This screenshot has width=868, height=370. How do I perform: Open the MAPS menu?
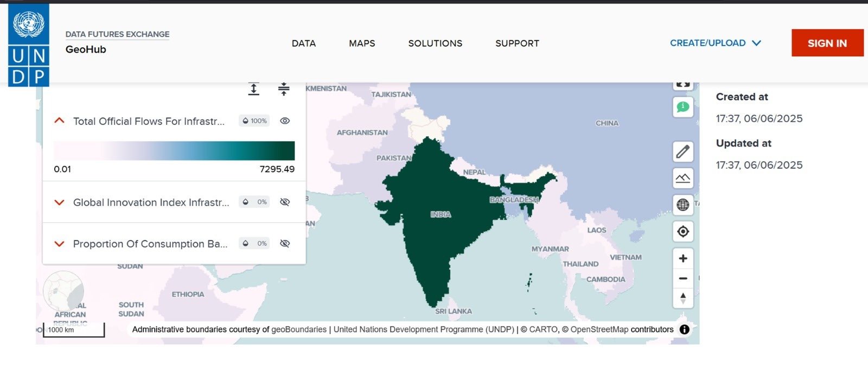tap(362, 43)
